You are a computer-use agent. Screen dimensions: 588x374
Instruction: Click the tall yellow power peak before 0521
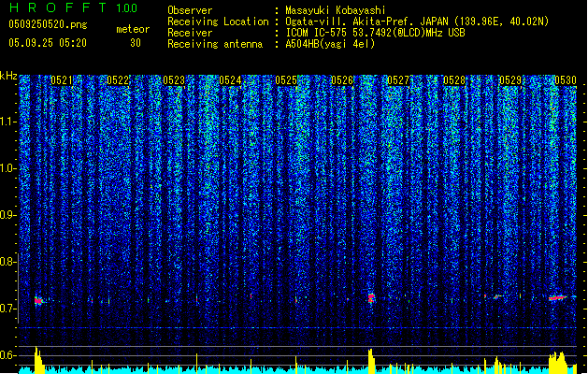38,360
